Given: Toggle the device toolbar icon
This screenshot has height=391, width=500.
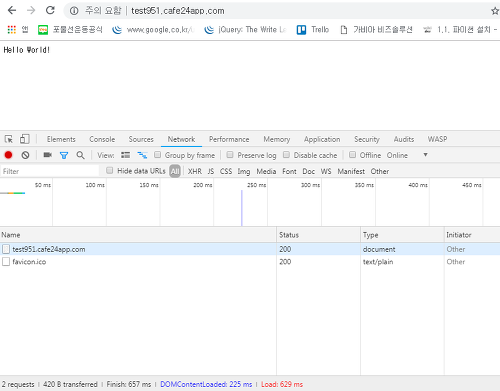Looking at the screenshot, I should [25, 139].
